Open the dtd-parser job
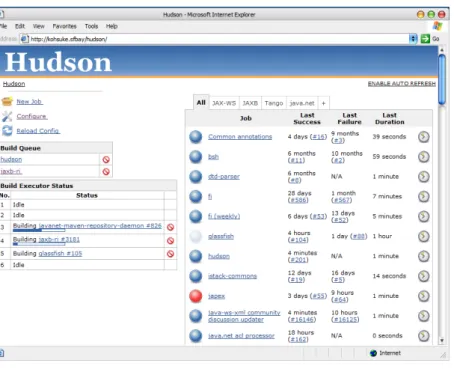Viewport: 454px width, 369px height. click(x=224, y=177)
